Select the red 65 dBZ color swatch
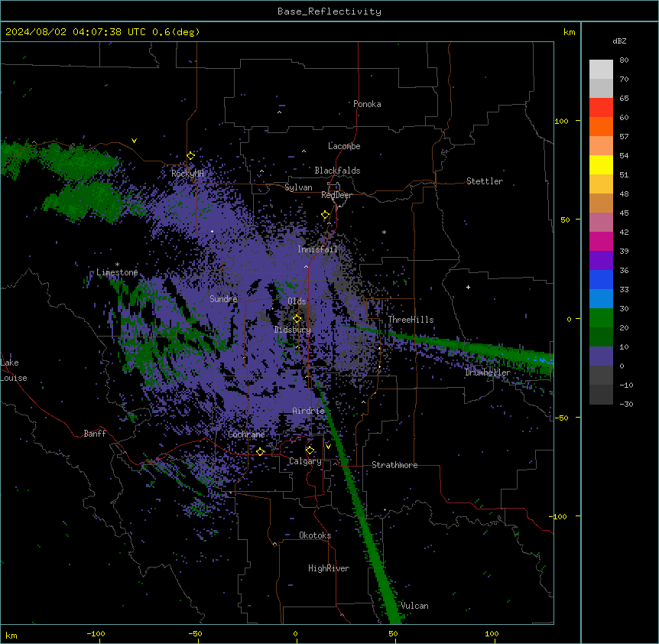The height and width of the screenshot is (644, 659). click(x=601, y=107)
